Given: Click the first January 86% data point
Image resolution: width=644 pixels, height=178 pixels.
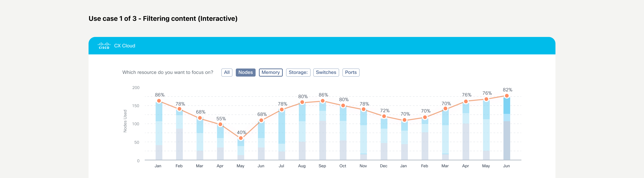Looking at the screenshot, I should pos(159,101).
